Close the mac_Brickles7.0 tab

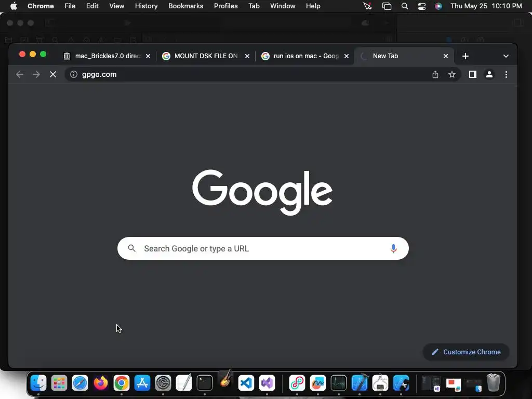(148, 56)
